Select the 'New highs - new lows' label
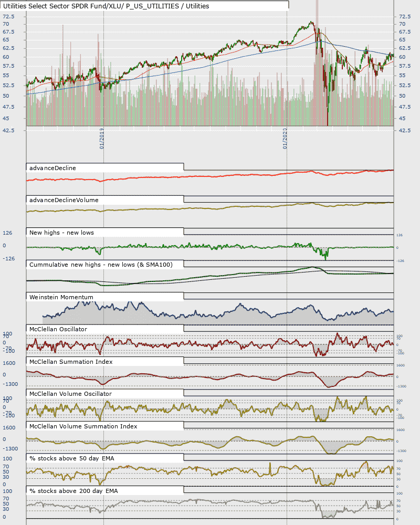This screenshot has height=525, width=420. (61, 233)
